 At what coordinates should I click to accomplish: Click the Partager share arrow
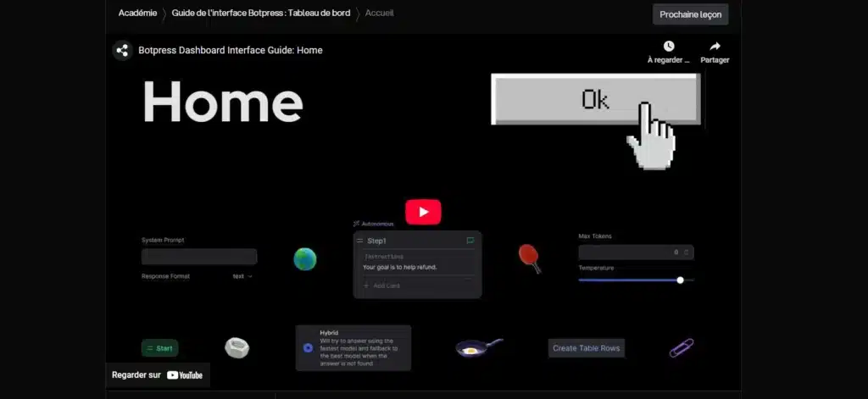pyautogui.click(x=715, y=52)
